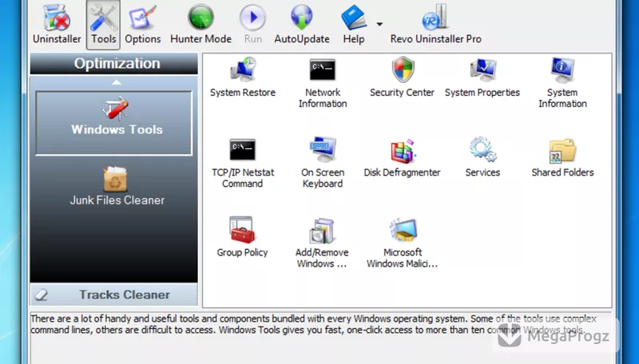This screenshot has width=639, height=364.
Task: Open the Help toolbar button
Action: tap(353, 25)
